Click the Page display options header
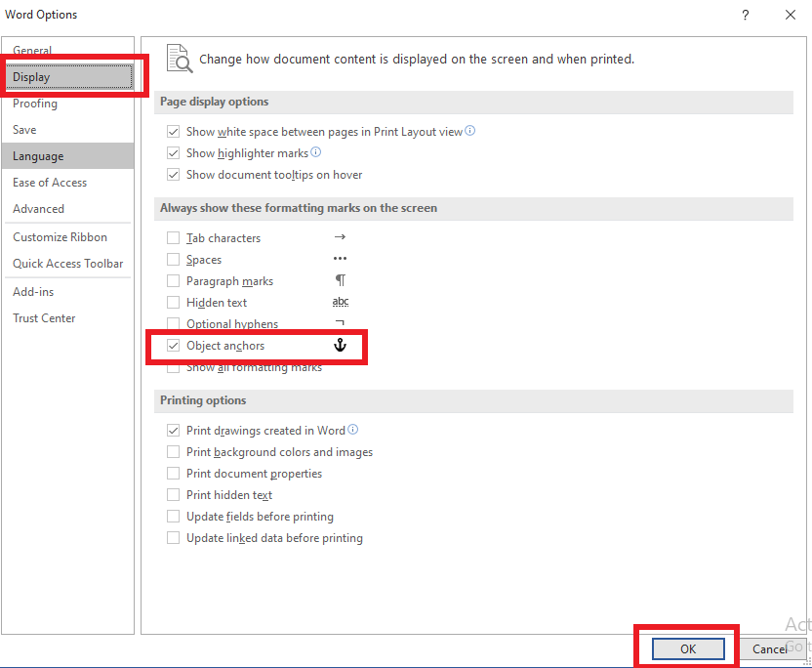Screen dimensions: 812x668 coord(473,102)
